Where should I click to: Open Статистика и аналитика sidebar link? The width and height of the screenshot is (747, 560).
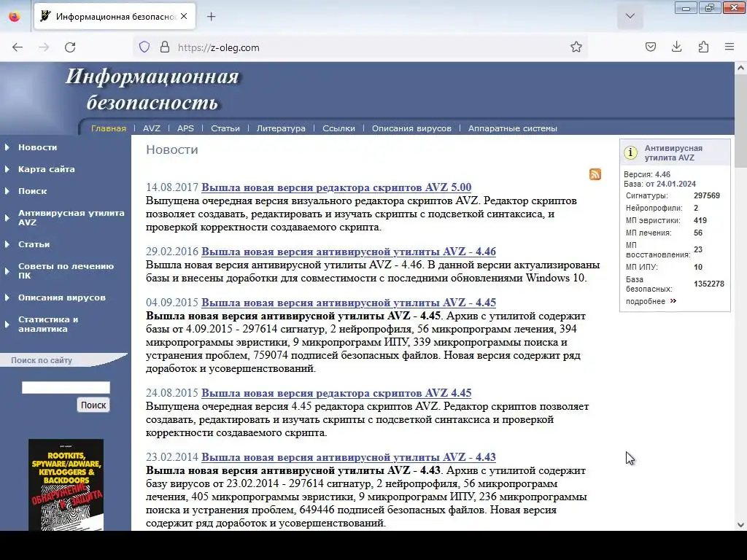[x=47, y=324]
